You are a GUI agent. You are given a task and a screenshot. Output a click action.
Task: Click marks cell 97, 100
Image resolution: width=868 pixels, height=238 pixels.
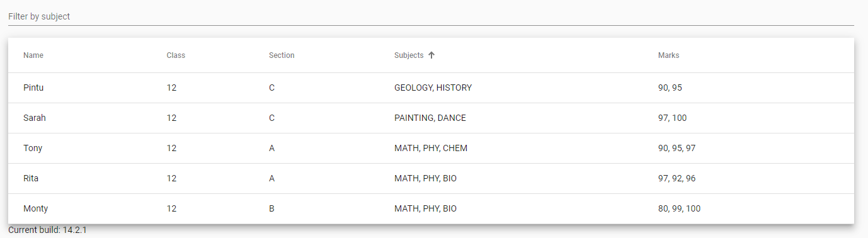[x=673, y=118]
